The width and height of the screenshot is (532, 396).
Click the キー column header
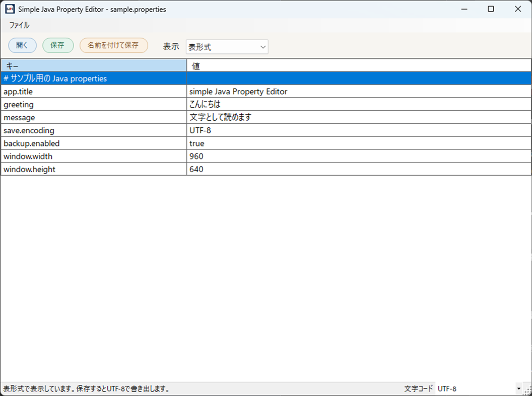[x=94, y=65]
